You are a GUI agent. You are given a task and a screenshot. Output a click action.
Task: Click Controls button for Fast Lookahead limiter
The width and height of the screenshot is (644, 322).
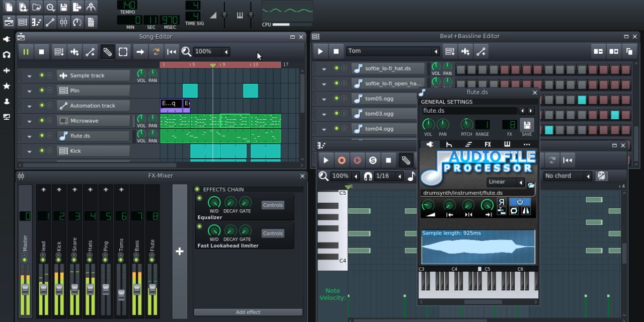click(x=273, y=233)
